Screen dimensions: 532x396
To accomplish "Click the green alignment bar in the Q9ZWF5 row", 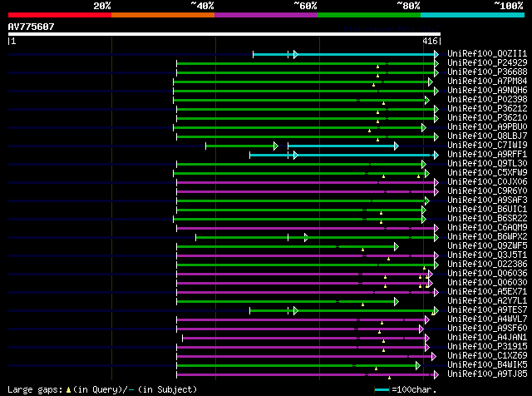I will tap(288, 247).
